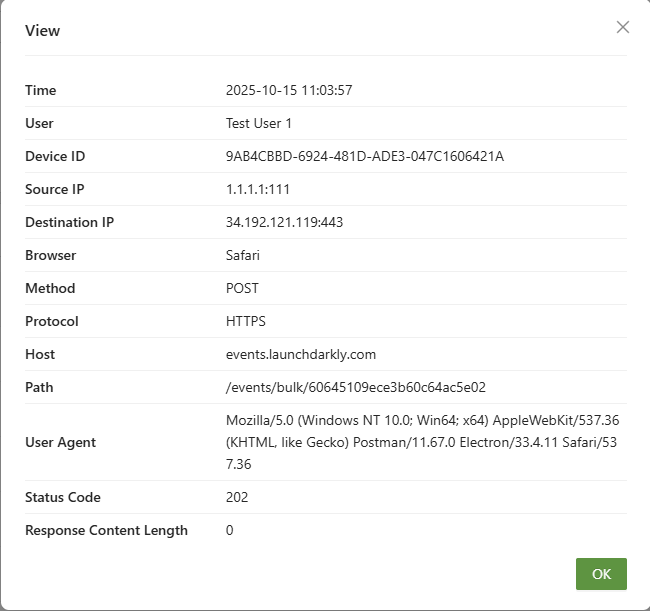The image size is (650, 611).
Task: Click the Response Content Length label
Action: [x=106, y=530]
